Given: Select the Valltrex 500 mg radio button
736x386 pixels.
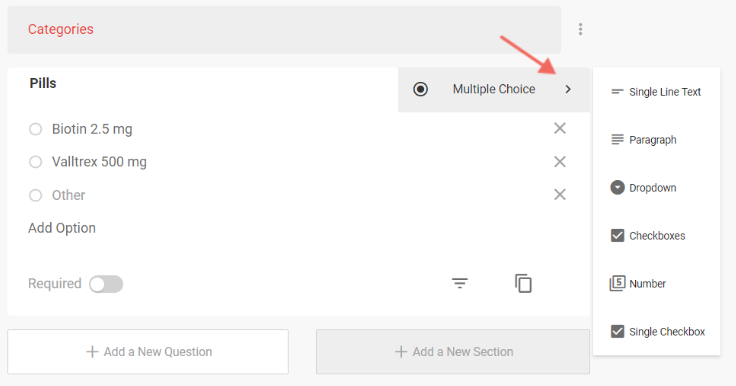Looking at the screenshot, I should tap(36, 162).
